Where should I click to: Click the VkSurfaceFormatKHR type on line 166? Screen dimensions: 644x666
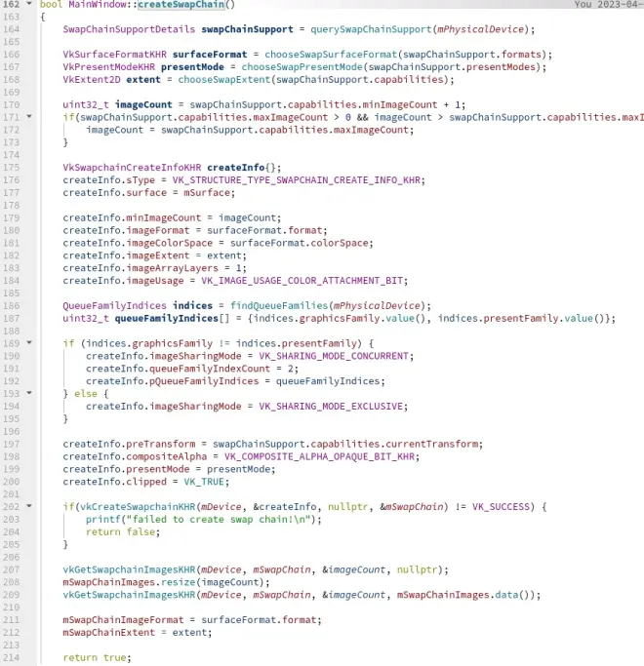pos(115,55)
